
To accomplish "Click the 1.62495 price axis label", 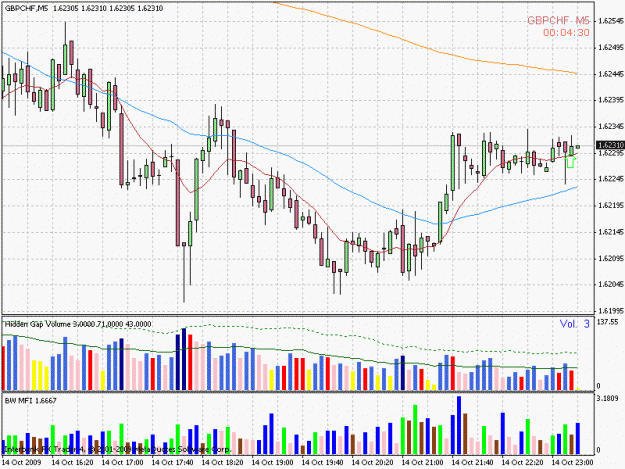I will pos(611,47).
